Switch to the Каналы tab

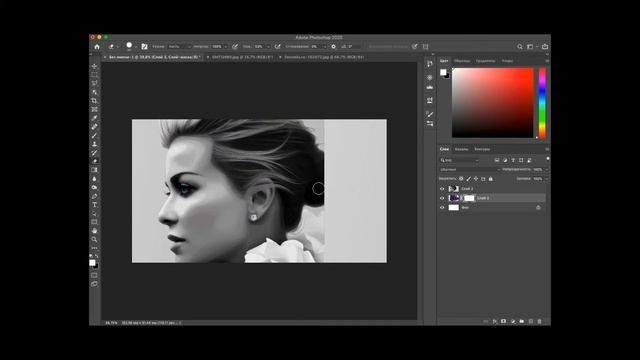click(x=461, y=149)
